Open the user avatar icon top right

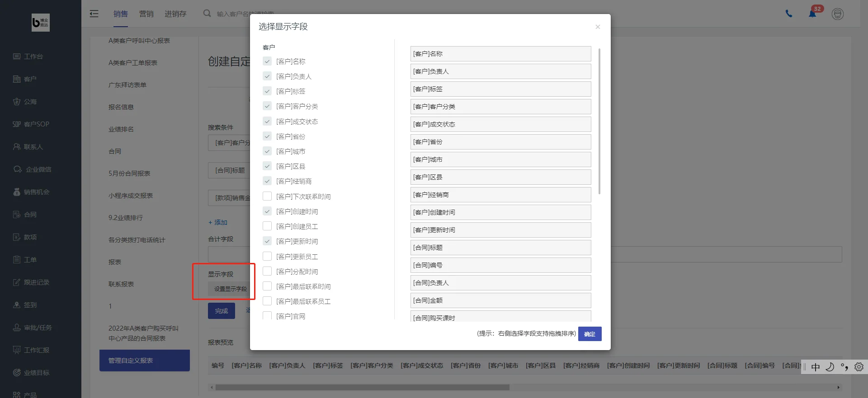838,14
